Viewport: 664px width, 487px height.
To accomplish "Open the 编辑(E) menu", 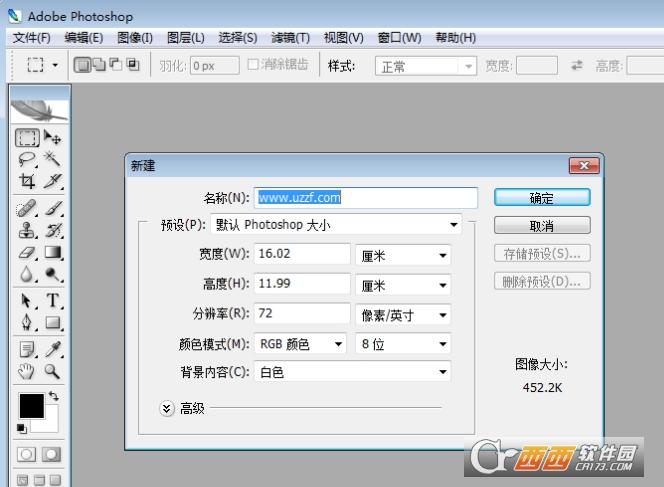I will pos(84,38).
